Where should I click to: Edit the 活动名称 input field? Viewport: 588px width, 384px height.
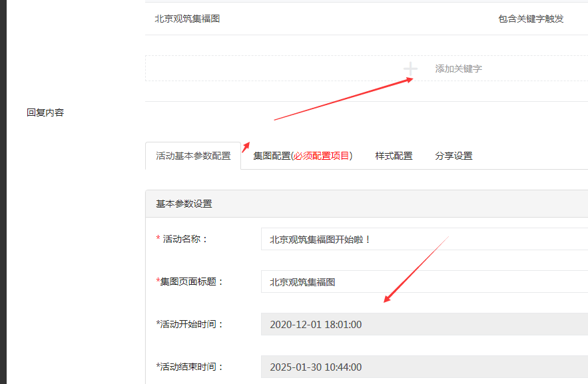[x=424, y=239]
